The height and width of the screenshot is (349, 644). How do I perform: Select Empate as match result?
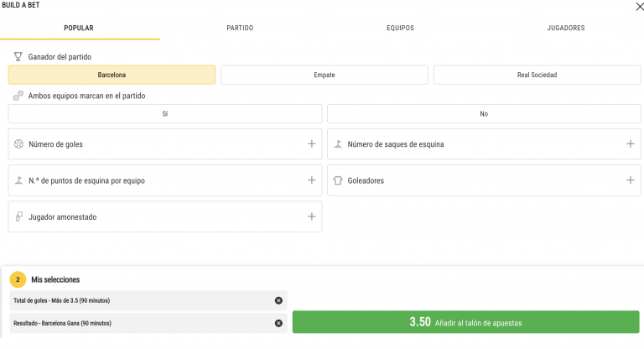[x=325, y=75]
